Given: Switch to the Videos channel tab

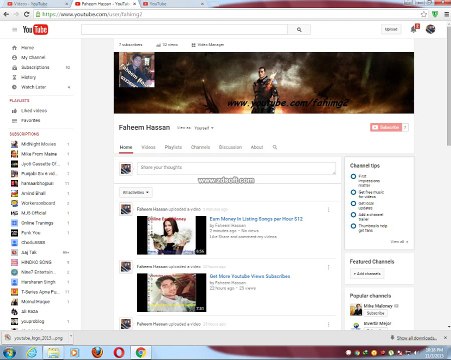Looking at the screenshot, I should pyautogui.click(x=148, y=147).
